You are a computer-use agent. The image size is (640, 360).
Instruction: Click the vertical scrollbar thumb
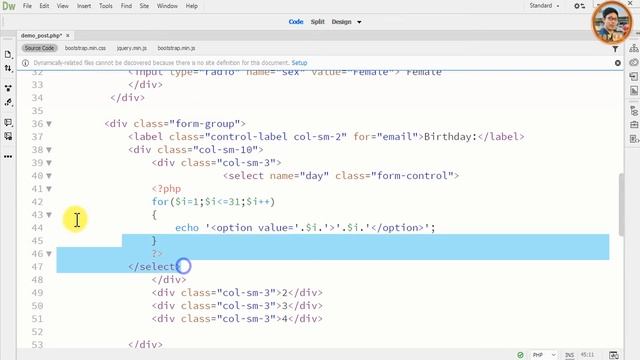coord(621,205)
